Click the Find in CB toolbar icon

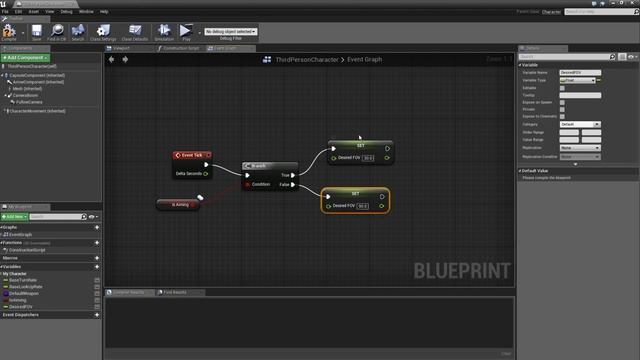click(57, 32)
